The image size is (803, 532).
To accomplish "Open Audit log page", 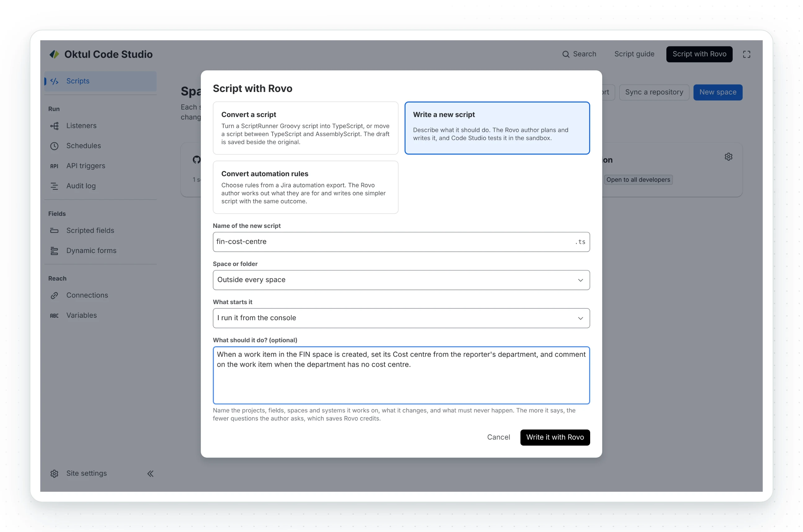I will (100, 186).
